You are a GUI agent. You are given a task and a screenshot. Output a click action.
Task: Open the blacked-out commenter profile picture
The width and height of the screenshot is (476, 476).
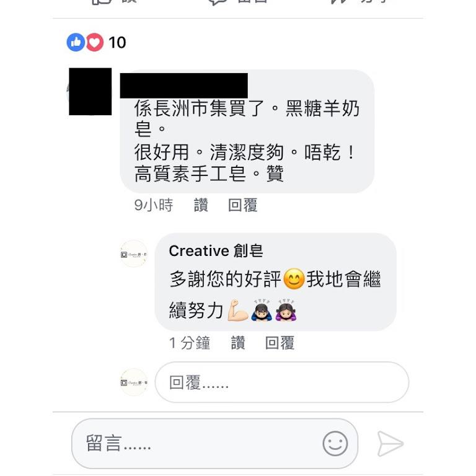tap(90, 92)
